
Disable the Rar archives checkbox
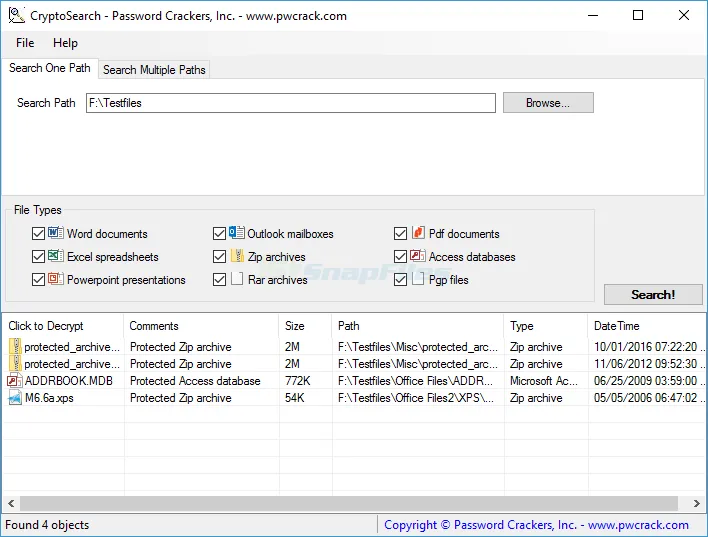219,280
